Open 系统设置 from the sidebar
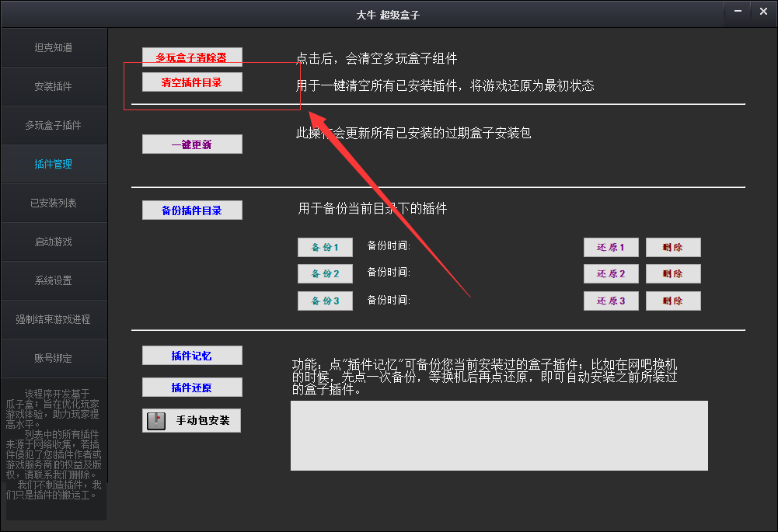The width and height of the screenshot is (778, 532). (54, 280)
